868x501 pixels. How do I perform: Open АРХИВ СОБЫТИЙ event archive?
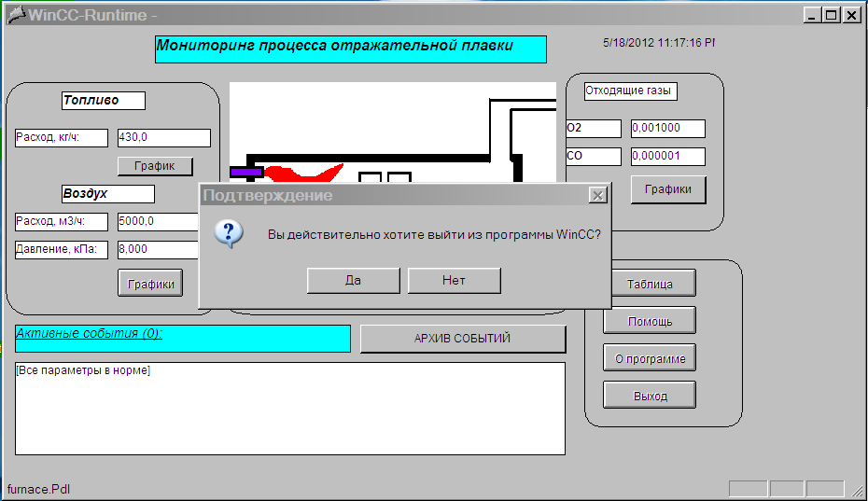click(x=463, y=339)
